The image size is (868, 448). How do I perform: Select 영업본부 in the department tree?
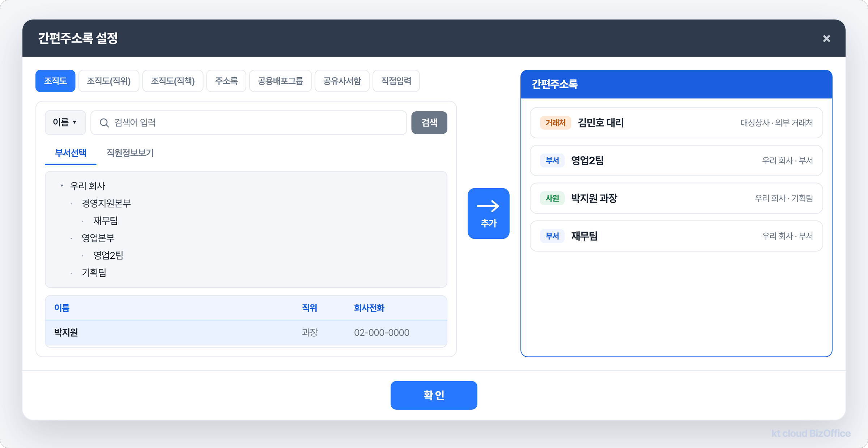coord(98,238)
